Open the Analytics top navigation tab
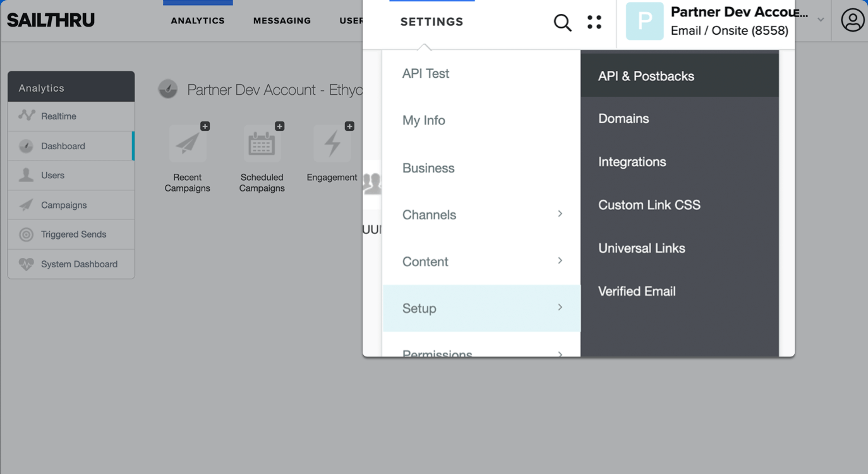The height and width of the screenshot is (474, 868). point(198,21)
